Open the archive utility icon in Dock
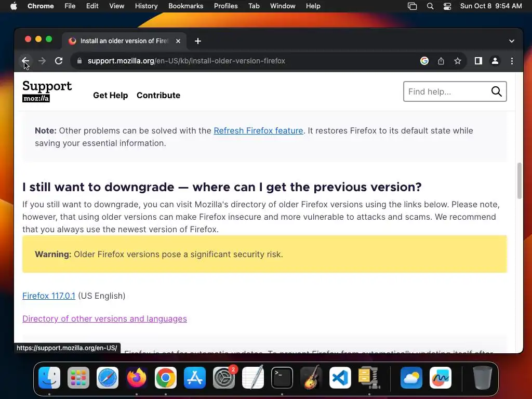532x399 pixels. (369, 378)
